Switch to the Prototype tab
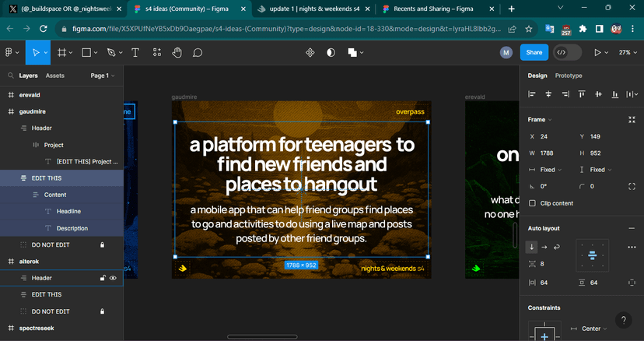Image resolution: width=644 pixels, height=341 pixels. 568,76
